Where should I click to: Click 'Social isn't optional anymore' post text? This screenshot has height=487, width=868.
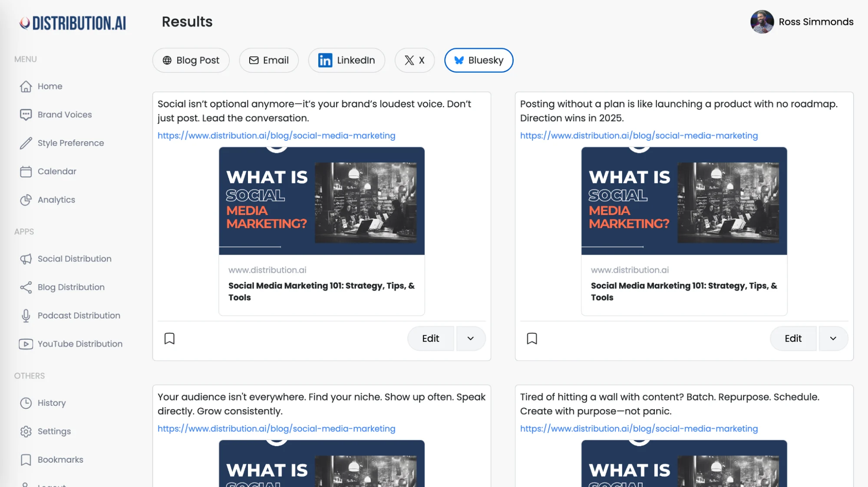click(314, 111)
